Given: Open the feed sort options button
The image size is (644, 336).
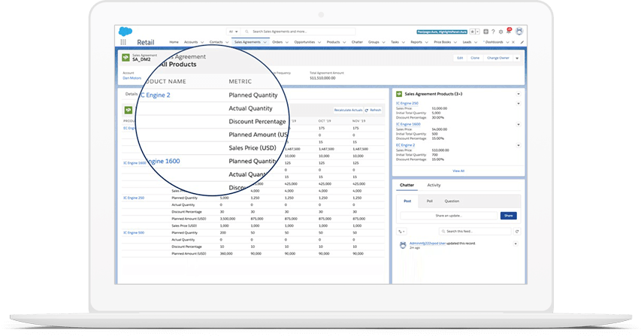Looking at the screenshot, I should [401, 232].
